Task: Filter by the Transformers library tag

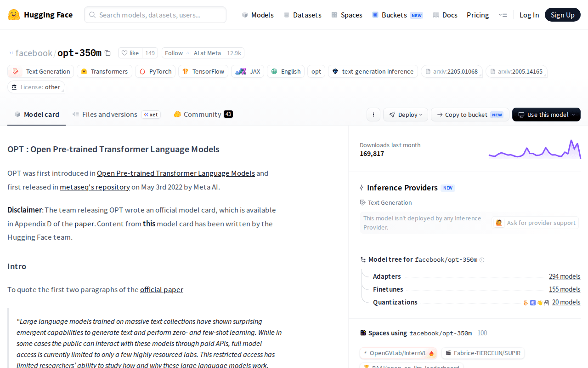Action: 104,71
